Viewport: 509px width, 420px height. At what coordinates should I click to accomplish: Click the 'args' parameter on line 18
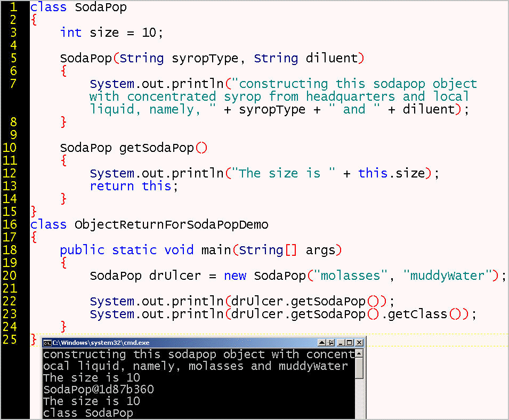pos(320,251)
